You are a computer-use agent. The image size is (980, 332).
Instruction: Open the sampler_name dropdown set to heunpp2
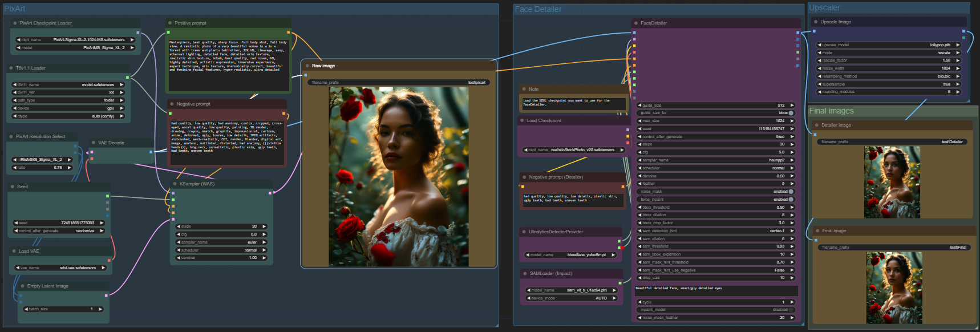[716, 160]
